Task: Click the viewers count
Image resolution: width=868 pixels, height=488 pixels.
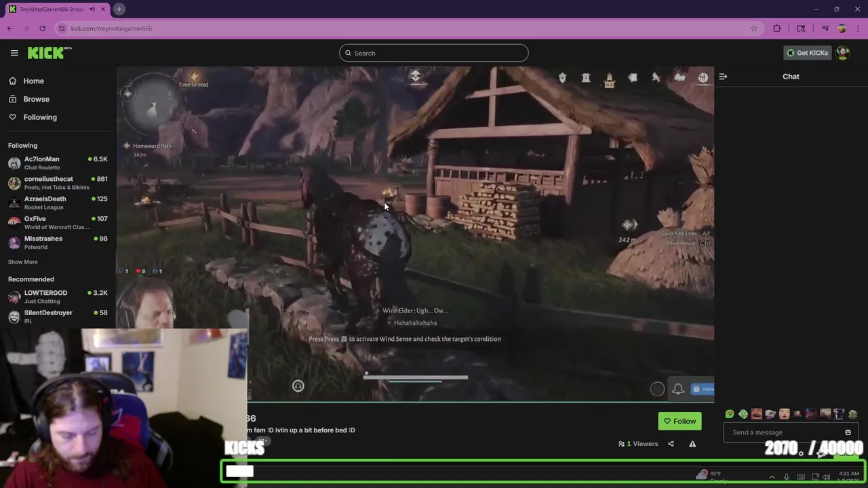Action: point(638,444)
